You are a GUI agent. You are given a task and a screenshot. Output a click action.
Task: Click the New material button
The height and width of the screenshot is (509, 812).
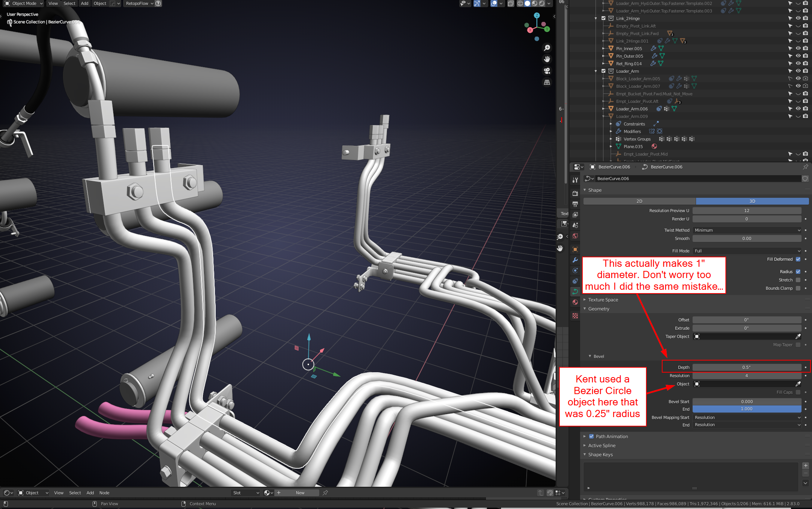300,493
